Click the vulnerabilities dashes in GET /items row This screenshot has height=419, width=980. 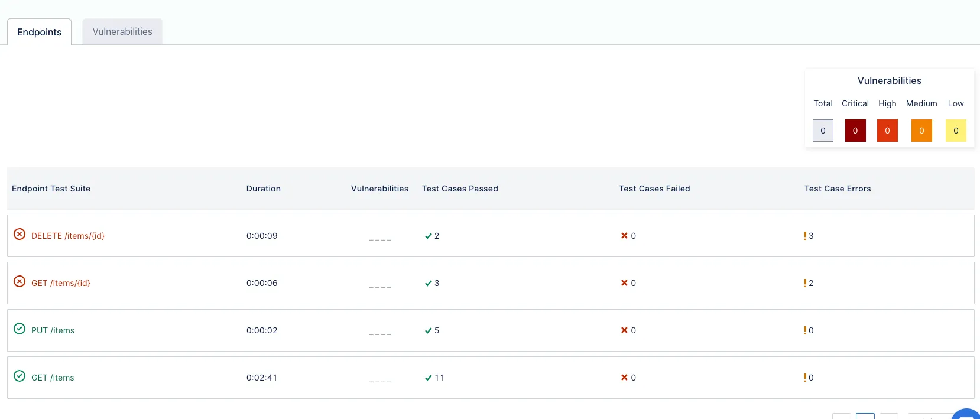coord(380,381)
